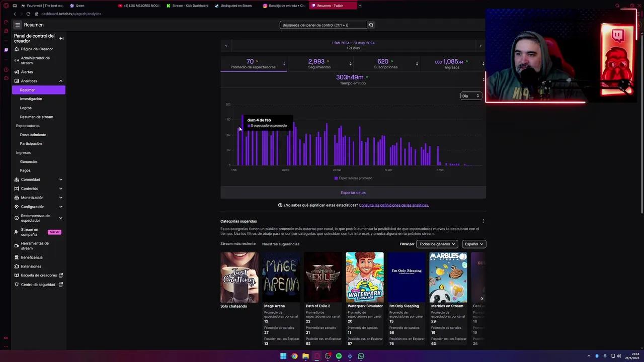Expand the Contenido section chevron
644x362 pixels.
61,189
